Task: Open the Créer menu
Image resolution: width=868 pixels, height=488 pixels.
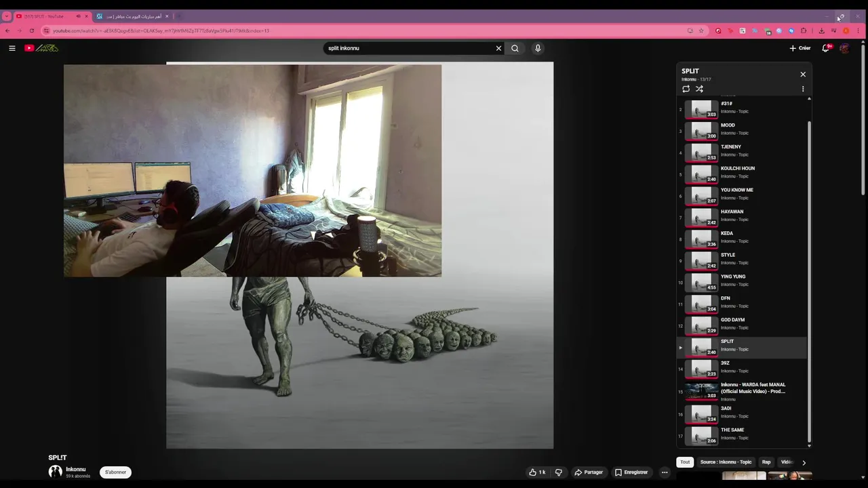Action: (x=800, y=48)
